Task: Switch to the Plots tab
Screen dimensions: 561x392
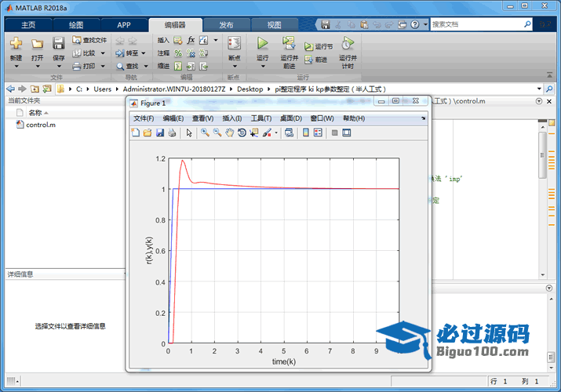Action: [76, 25]
